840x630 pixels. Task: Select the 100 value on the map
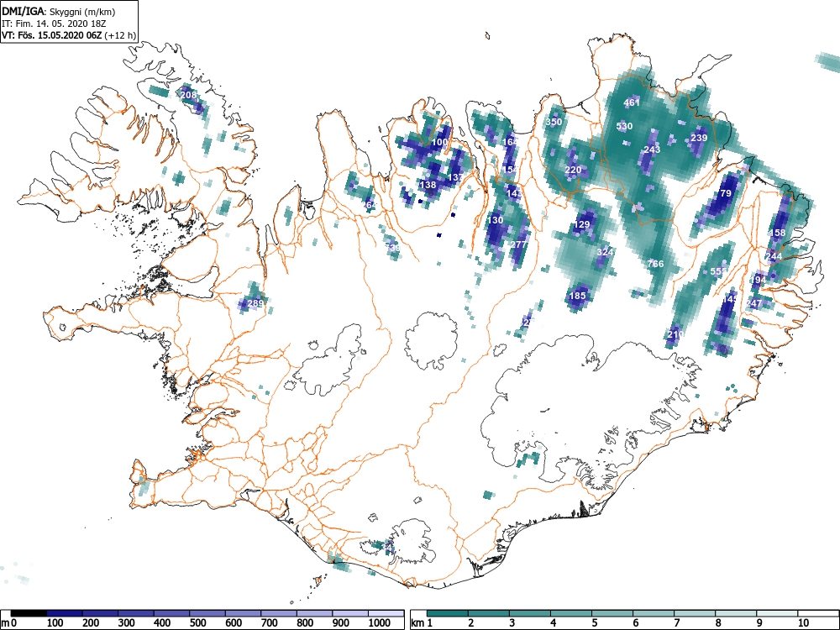[x=439, y=142]
